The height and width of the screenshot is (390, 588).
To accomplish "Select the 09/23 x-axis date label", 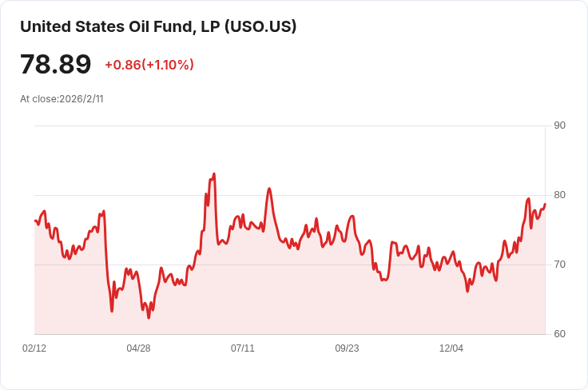I will pos(347,348).
